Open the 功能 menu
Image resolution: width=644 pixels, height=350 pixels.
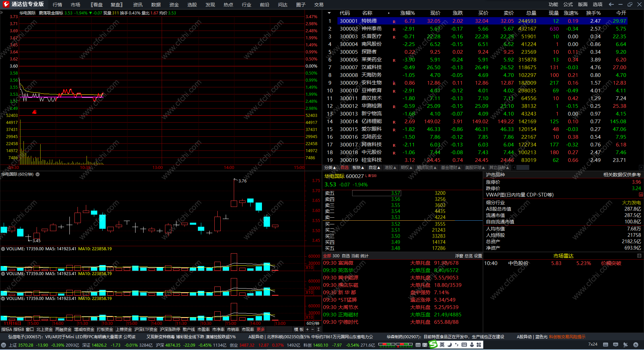point(553,4)
